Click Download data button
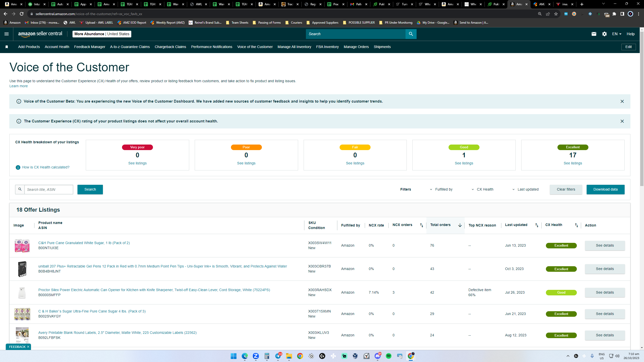This screenshot has width=644, height=362. pos(605,190)
